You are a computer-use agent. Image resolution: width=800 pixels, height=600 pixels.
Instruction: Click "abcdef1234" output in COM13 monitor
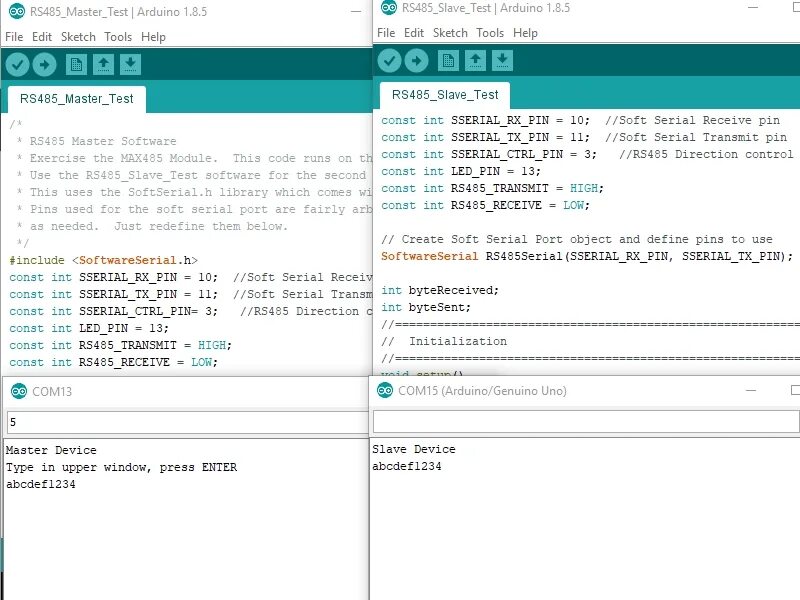click(41, 484)
